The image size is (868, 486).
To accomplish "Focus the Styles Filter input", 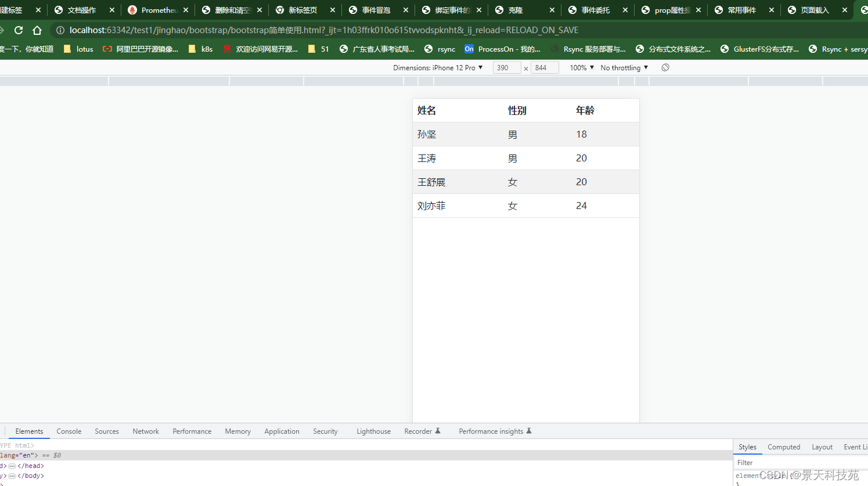I will coord(801,463).
